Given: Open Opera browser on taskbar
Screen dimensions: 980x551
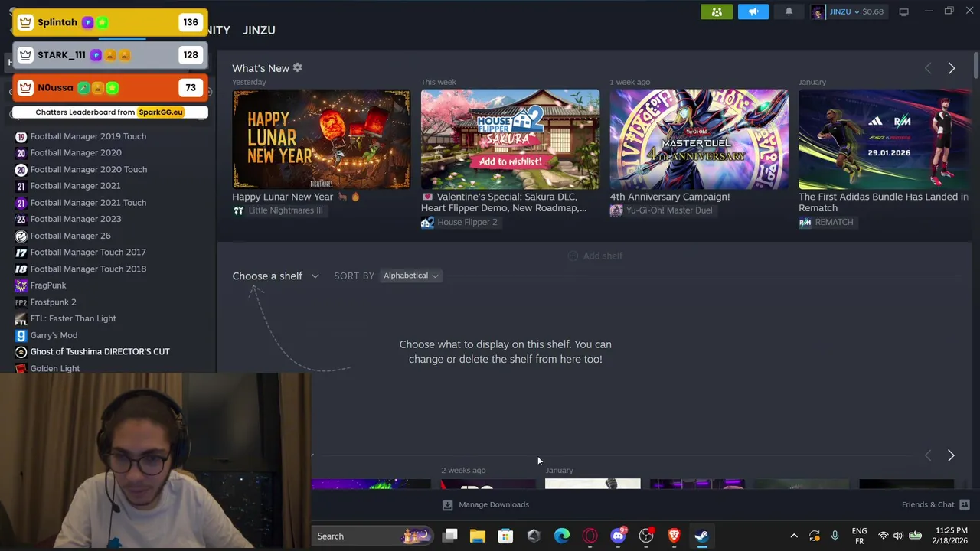Looking at the screenshot, I should (590, 536).
